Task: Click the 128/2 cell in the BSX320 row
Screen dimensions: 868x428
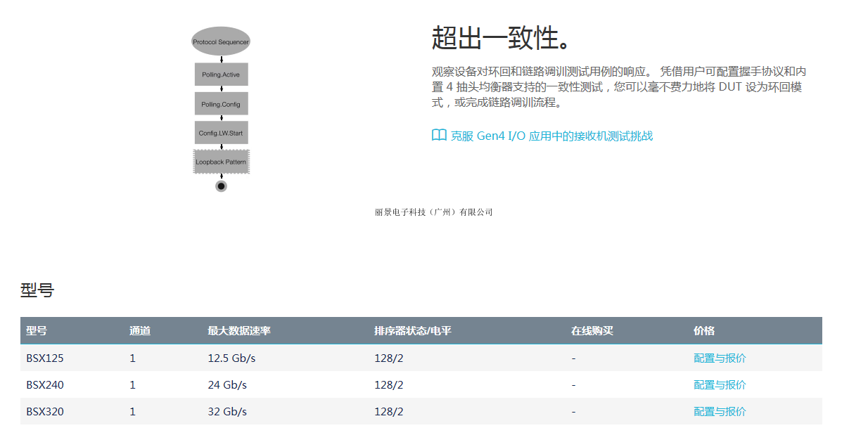Action: click(x=389, y=411)
